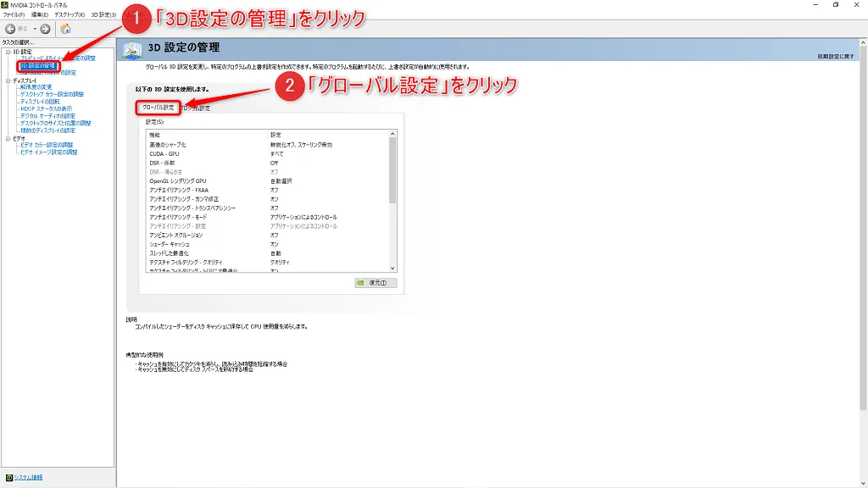Select アンチエイリアシング - モード row
Screen dimensions: 868x488
pos(268,217)
